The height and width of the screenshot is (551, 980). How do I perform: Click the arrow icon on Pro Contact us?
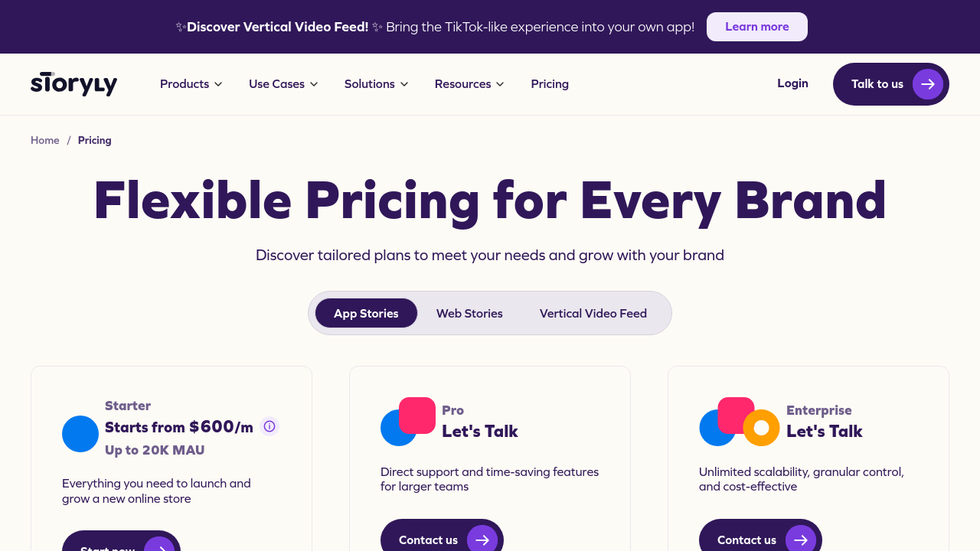pos(482,540)
